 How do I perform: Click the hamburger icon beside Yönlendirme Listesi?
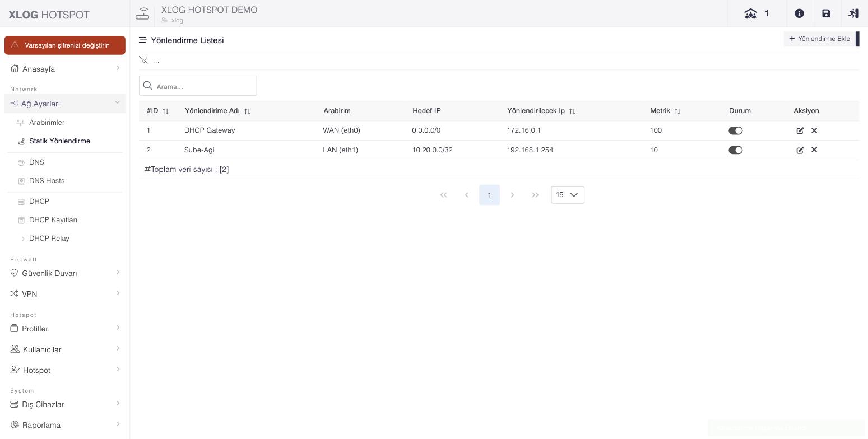point(143,40)
